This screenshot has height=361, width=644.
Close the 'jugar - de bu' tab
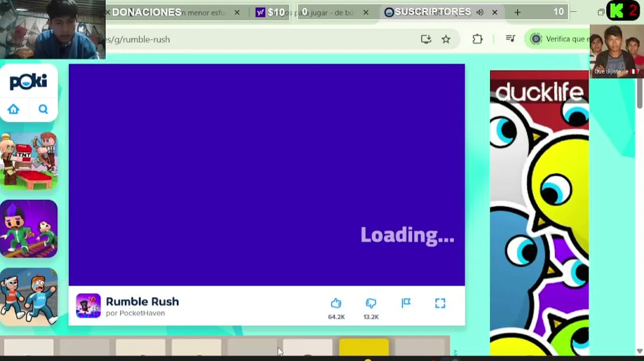[x=366, y=13]
